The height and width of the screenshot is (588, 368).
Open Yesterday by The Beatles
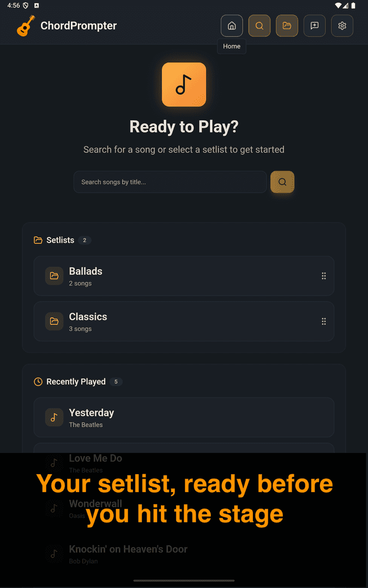coord(184,418)
